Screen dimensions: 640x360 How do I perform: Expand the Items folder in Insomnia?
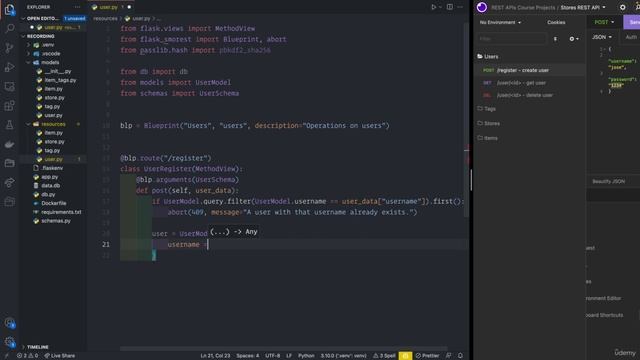(x=488, y=138)
